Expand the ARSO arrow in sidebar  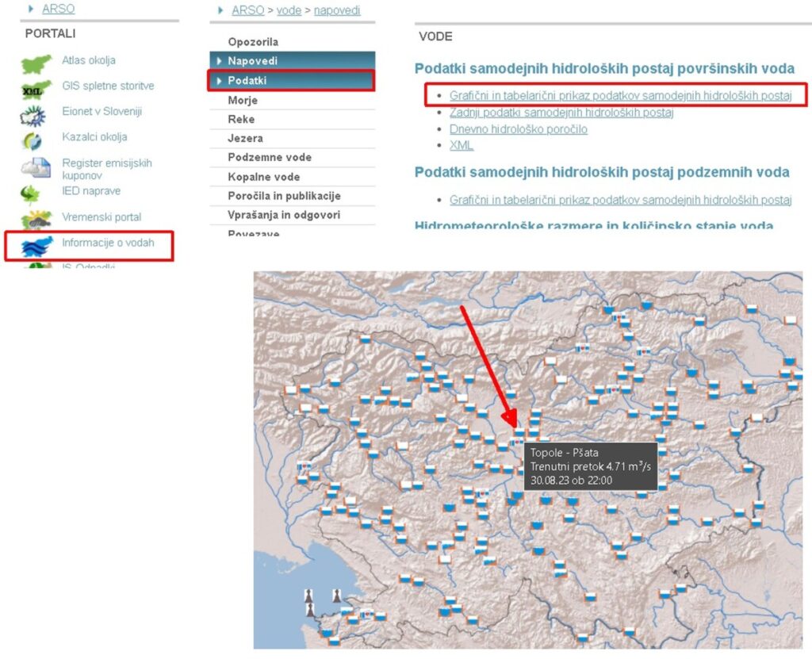point(31,10)
